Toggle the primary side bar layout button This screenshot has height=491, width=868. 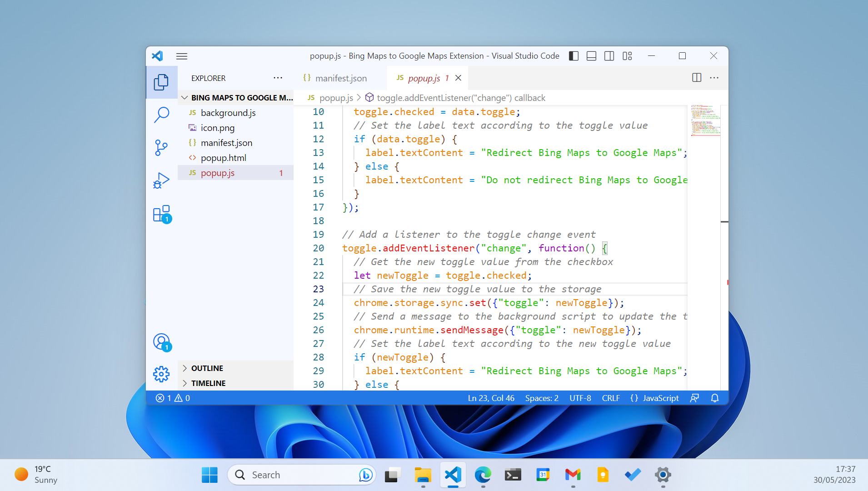coord(574,56)
